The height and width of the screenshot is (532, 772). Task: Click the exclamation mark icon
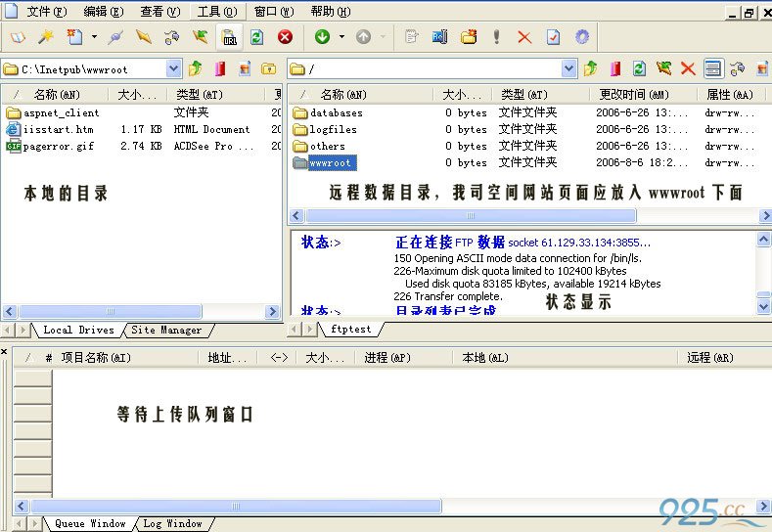click(x=496, y=37)
